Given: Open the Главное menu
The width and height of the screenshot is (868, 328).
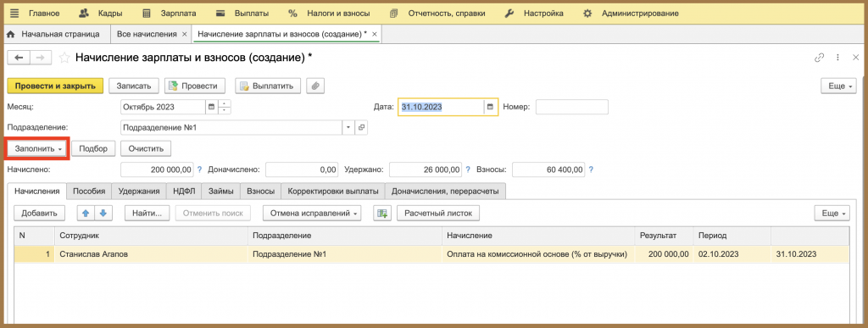Looking at the screenshot, I should [x=44, y=14].
